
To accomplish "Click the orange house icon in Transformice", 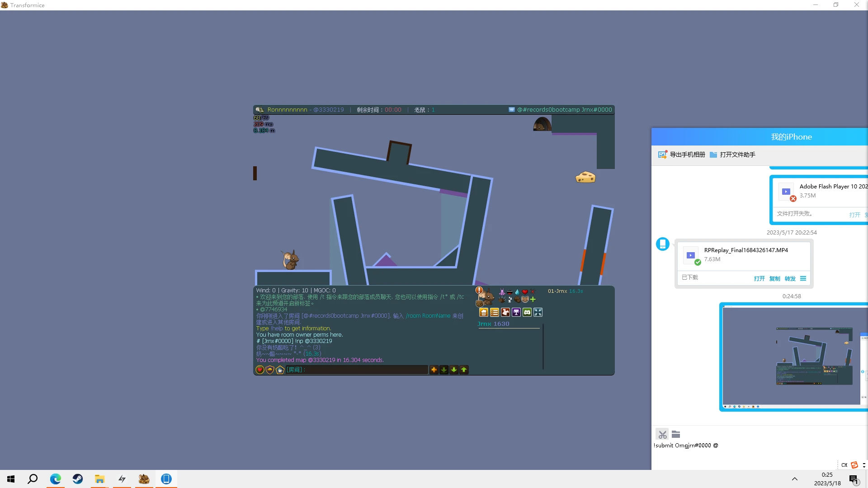I will coord(484,312).
